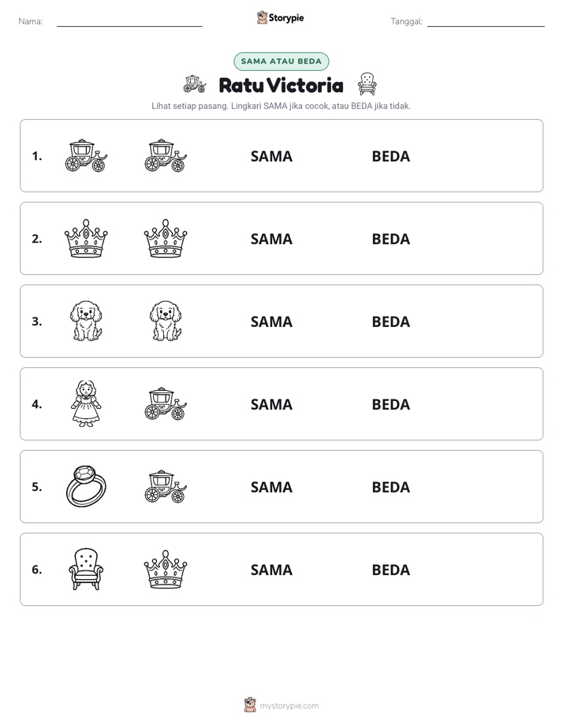Select the dress girl icon in row 4

[86, 403]
